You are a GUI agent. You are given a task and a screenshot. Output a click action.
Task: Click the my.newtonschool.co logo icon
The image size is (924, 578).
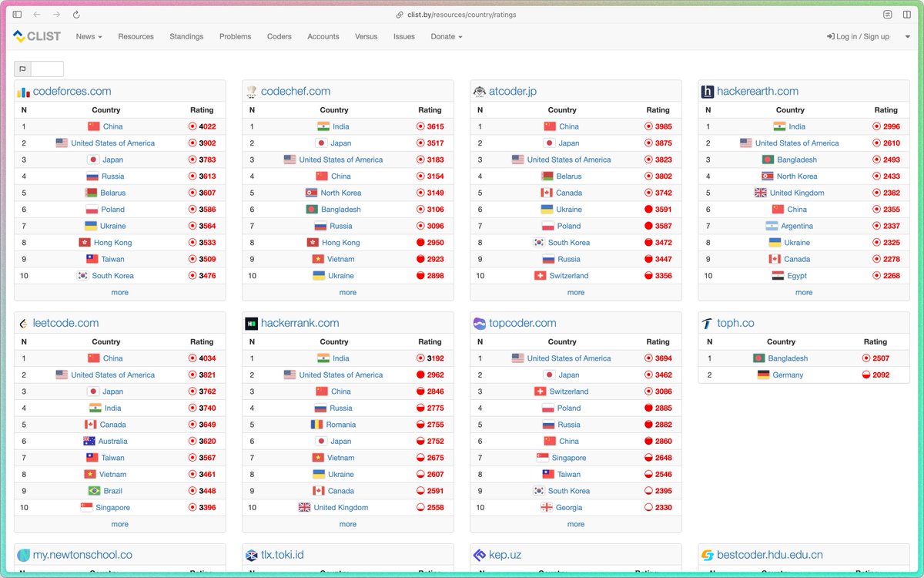[x=23, y=555]
